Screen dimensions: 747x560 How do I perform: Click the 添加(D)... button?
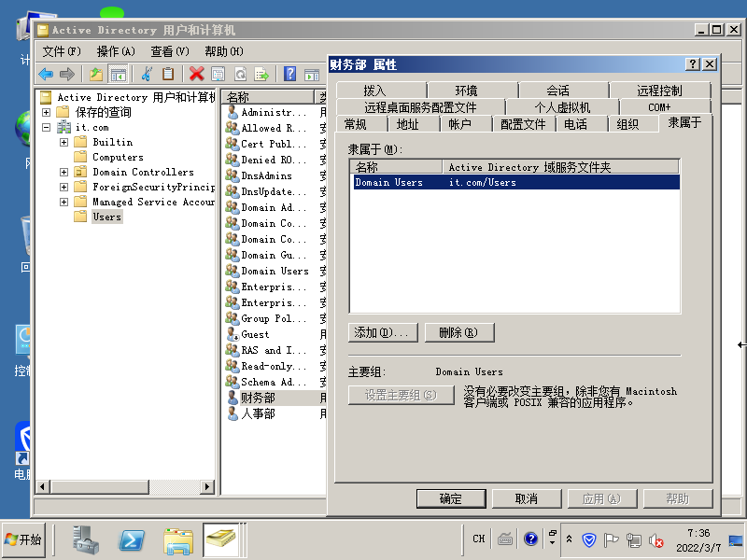tap(383, 332)
